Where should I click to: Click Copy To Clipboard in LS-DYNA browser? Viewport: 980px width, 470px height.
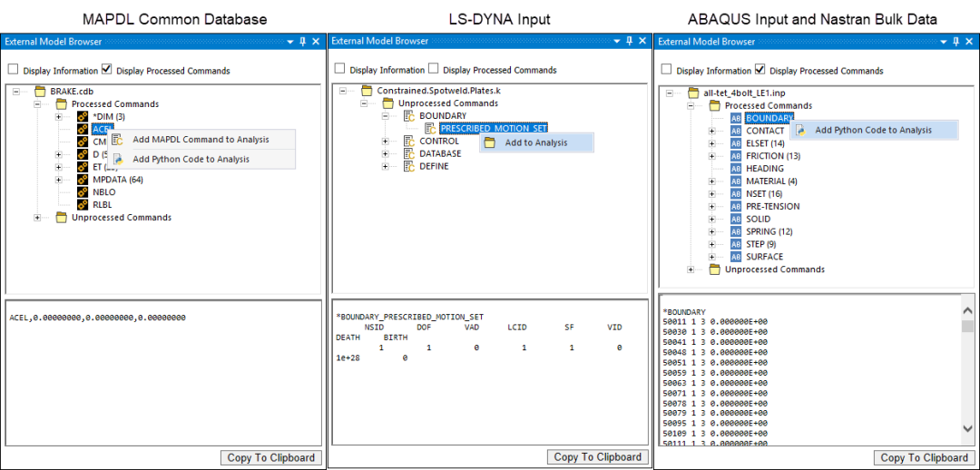pyautogui.click(x=598, y=457)
